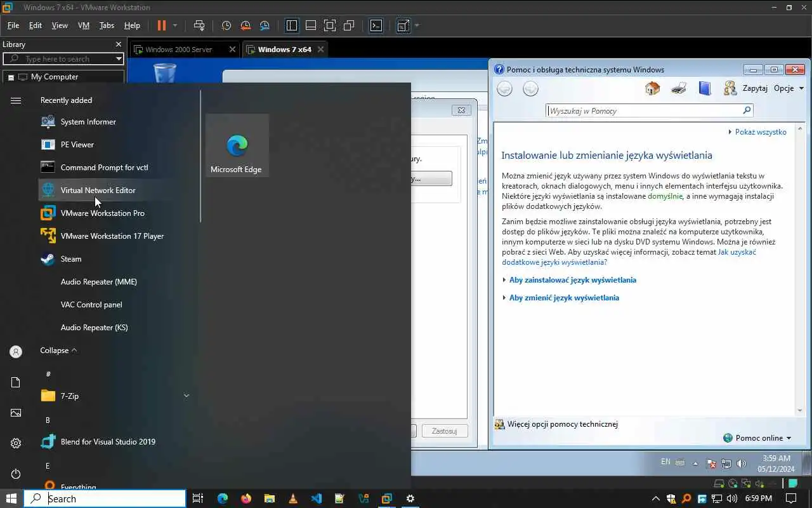The image size is (812, 508).
Task: Open the View menu
Action: point(60,25)
